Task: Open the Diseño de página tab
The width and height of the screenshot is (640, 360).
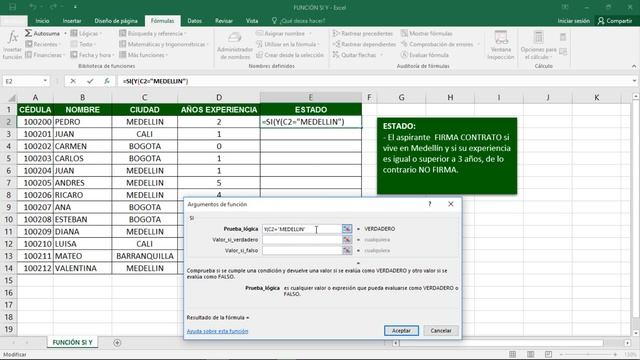Action: pyautogui.click(x=116, y=21)
